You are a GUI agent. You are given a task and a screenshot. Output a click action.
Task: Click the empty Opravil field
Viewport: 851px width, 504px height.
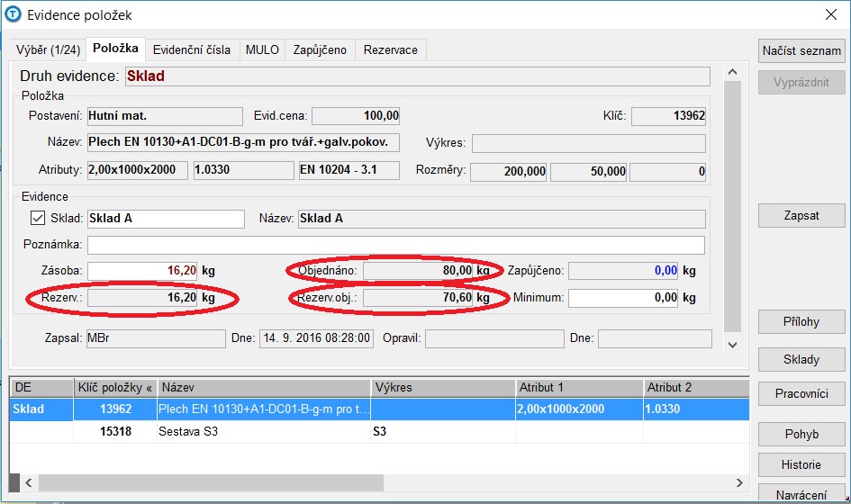494,338
